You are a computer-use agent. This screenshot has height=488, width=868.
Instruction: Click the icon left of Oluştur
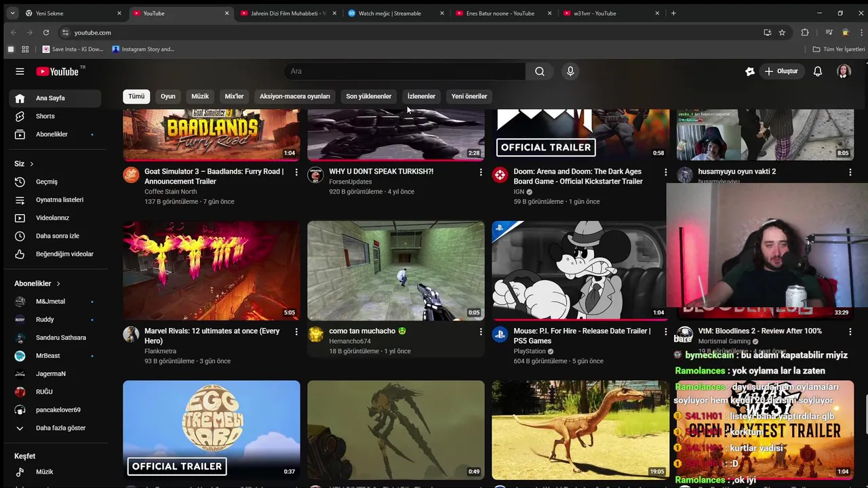coord(749,71)
